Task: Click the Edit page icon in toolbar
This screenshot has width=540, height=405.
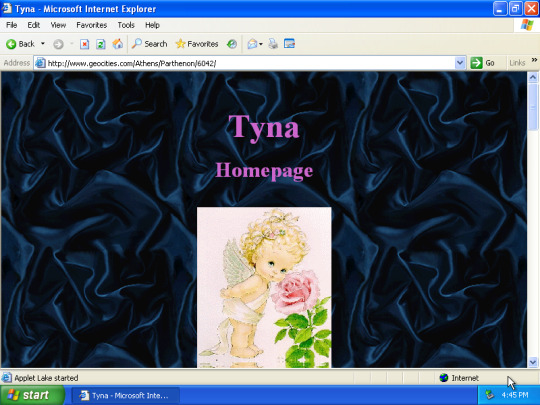Action: [289, 44]
